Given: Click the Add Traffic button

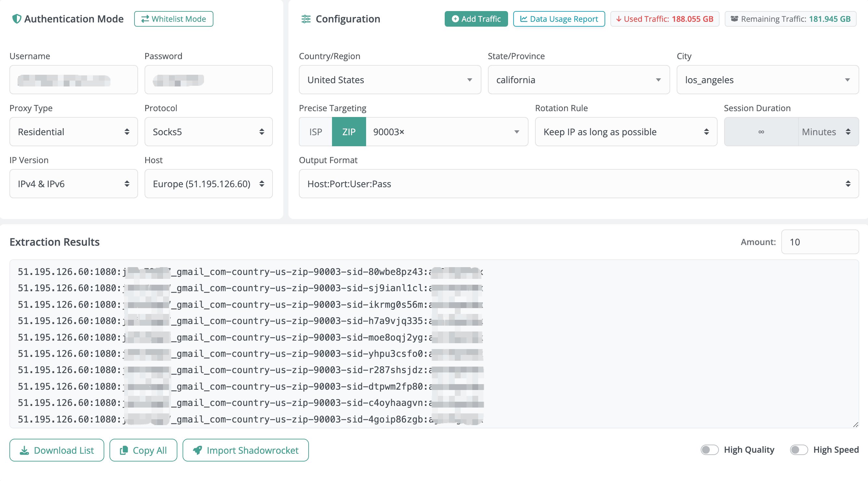Looking at the screenshot, I should (476, 19).
